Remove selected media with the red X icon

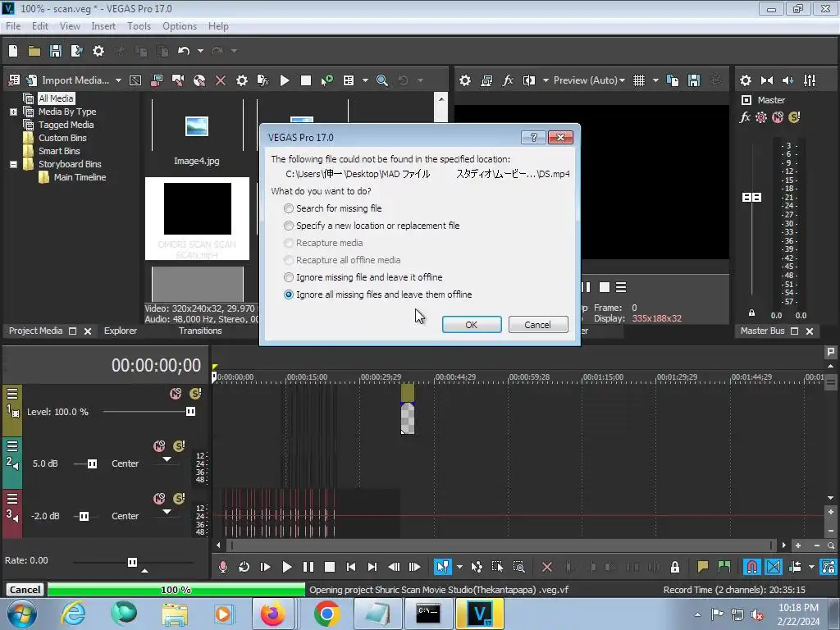(220, 80)
